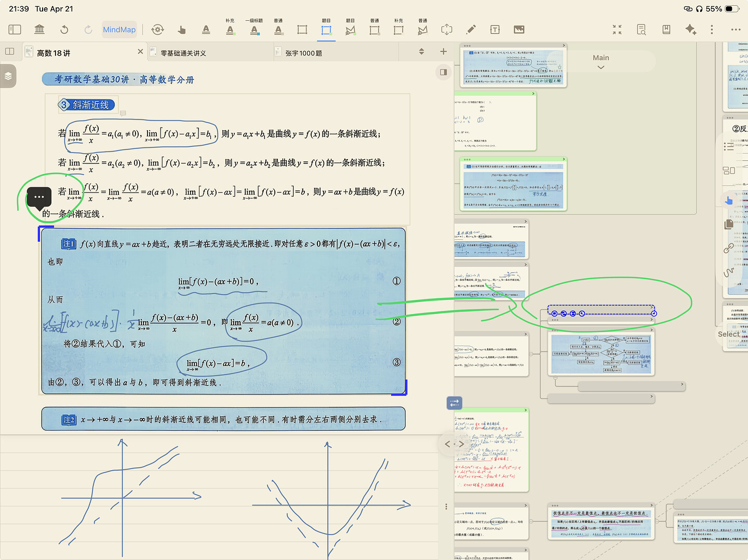This screenshot has width=748, height=560.
Task: Pick the text box tool
Action: pyautogui.click(x=495, y=30)
